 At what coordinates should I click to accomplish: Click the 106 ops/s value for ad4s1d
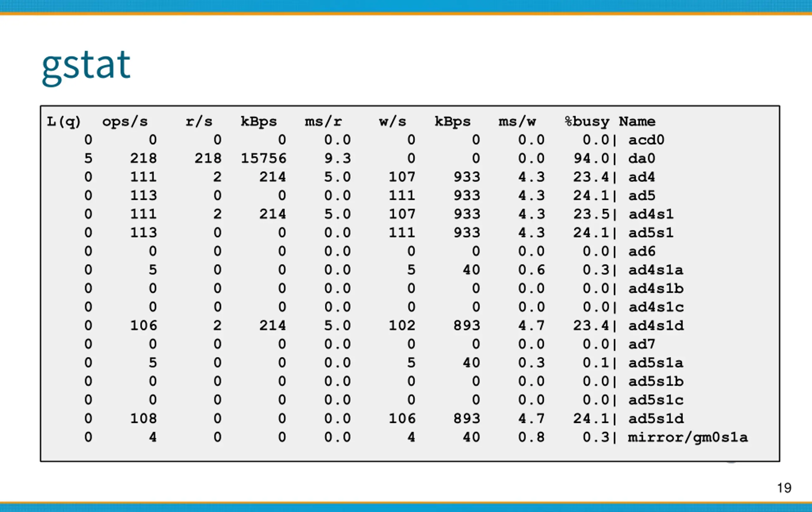(144, 326)
